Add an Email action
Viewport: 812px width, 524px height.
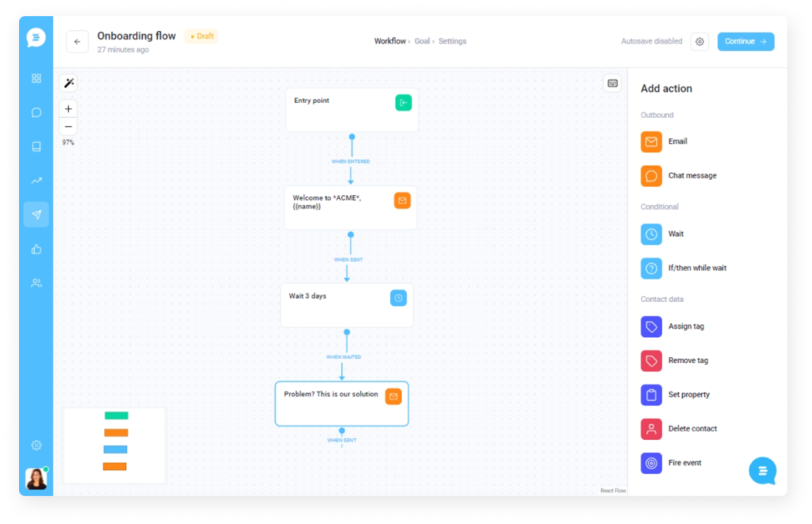664,142
